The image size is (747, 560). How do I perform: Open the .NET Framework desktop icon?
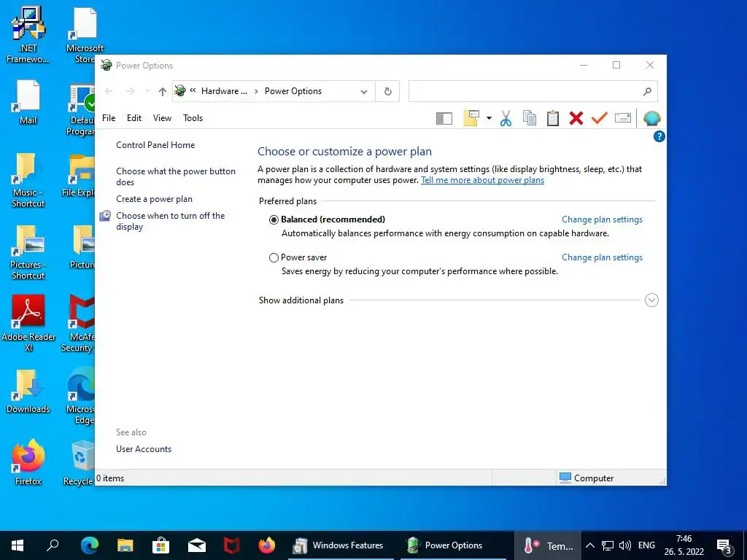(28, 36)
